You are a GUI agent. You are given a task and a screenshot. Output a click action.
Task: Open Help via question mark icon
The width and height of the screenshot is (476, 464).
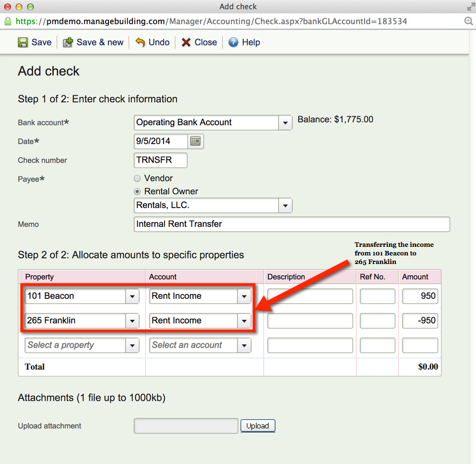(x=233, y=42)
